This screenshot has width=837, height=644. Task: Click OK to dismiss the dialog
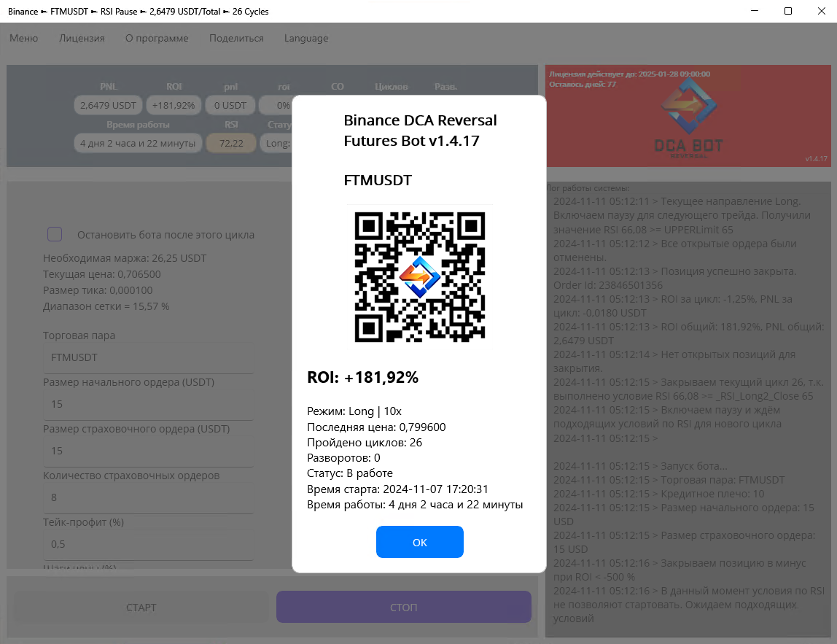419,542
